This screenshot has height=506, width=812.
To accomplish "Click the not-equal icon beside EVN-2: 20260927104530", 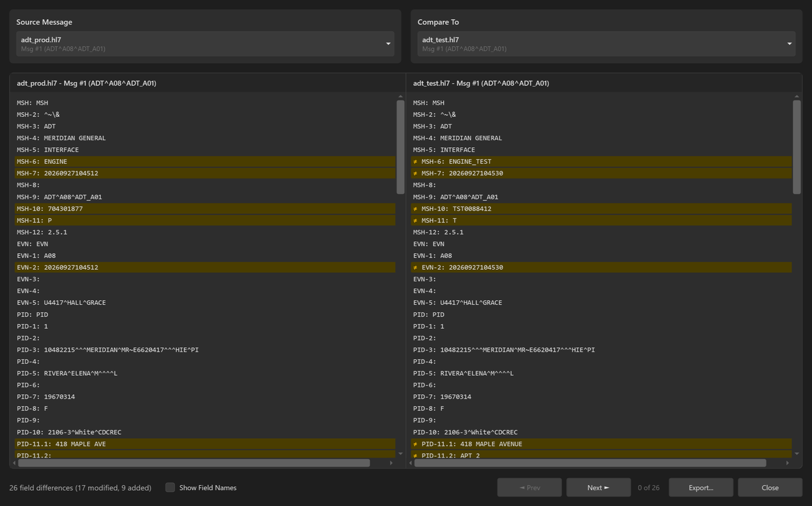I will (x=415, y=267).
